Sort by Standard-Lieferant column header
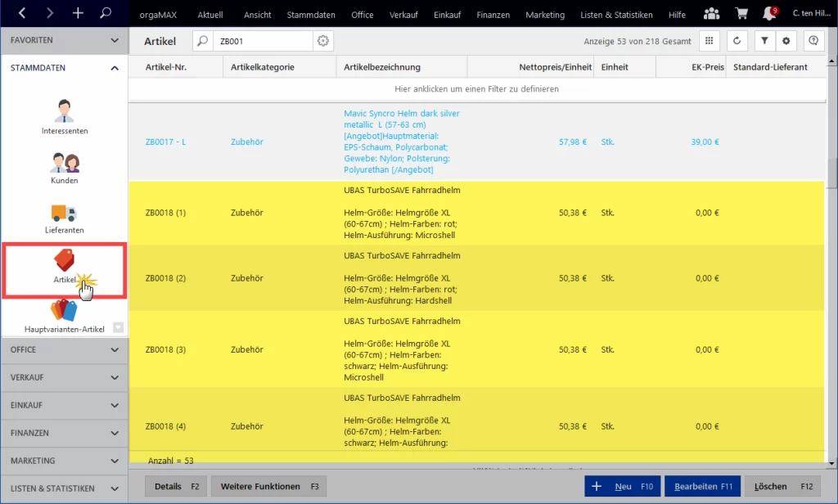The width and height of the screenshot is (838, 504). 776,67
